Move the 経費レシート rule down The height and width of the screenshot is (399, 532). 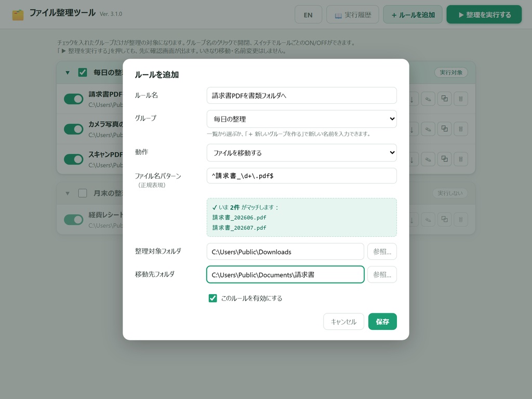[x=412, y=220]
